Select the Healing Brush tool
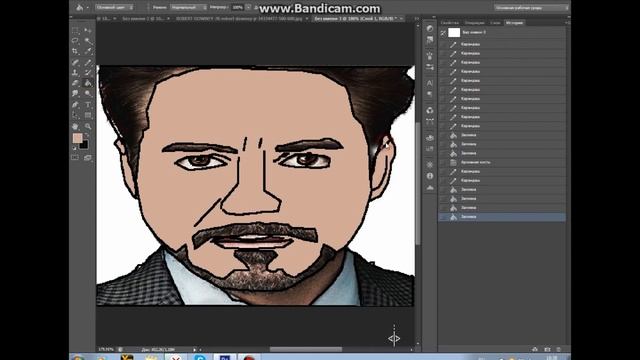The image size is (640, 360). coord(76,62)
